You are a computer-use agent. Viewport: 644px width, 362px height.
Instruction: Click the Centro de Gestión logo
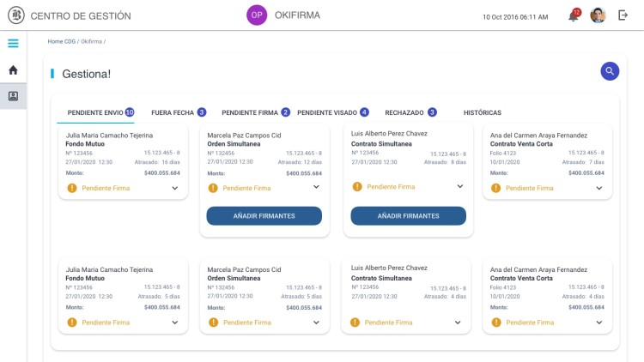(x=15, y=15)
